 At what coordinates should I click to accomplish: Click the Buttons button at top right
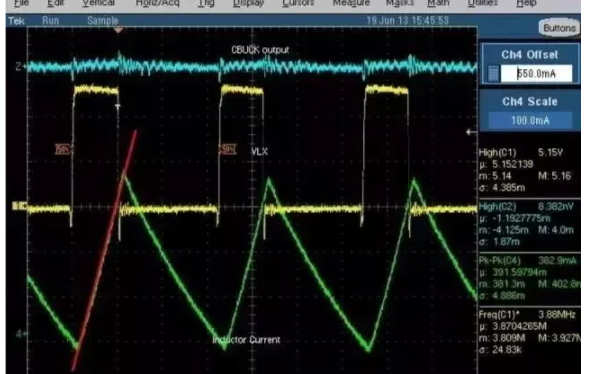coord(559,28)
